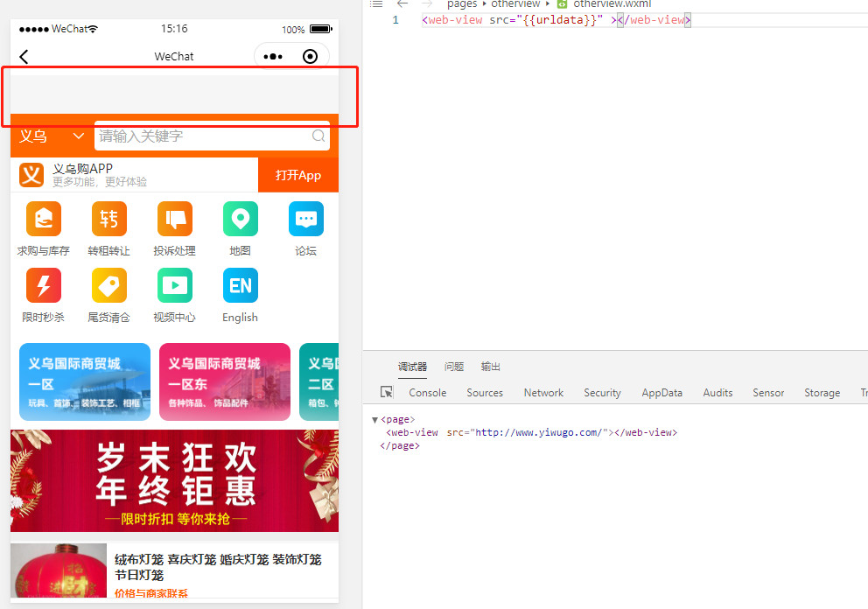Click the 义乌购APP logo icon
The image size is (868, 609).
(x=31, y=175)
